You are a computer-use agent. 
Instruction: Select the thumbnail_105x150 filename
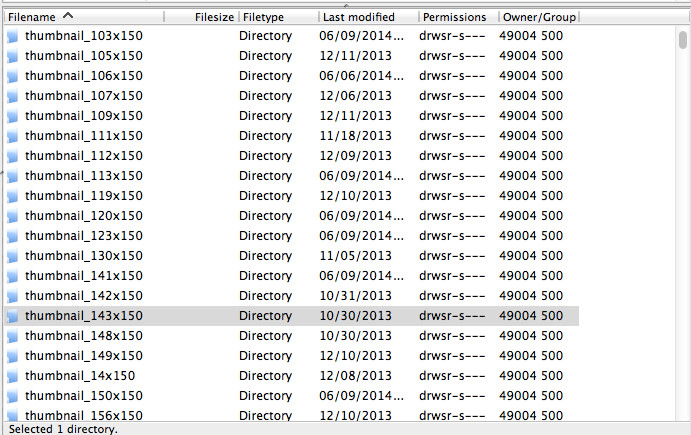(x=84, y=56)
